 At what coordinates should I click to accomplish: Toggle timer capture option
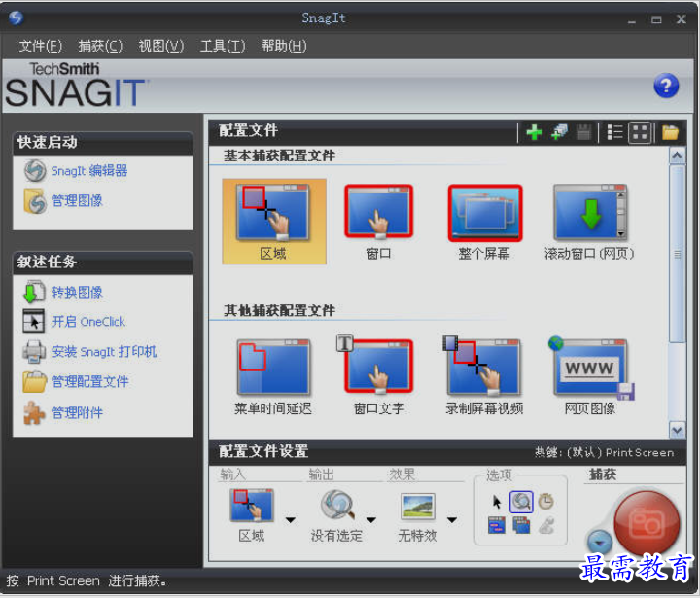[x=546, y=502]
